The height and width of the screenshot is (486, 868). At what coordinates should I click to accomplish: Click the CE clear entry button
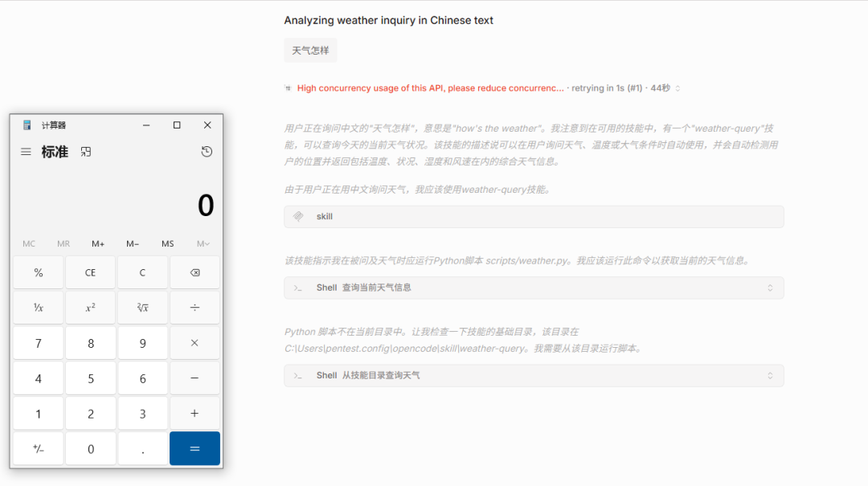pyautogui.click(x=90, y=272)
